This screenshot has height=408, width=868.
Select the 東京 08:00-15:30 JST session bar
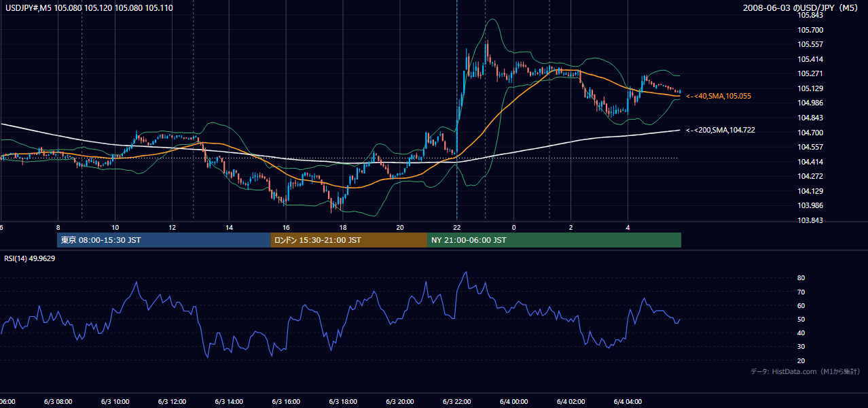(164, 240)
